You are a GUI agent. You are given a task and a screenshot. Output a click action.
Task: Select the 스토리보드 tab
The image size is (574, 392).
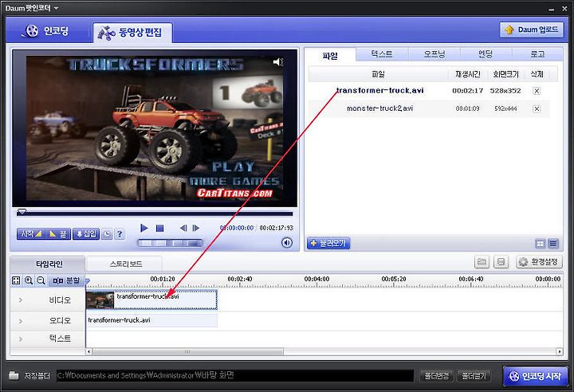point(126,264)
